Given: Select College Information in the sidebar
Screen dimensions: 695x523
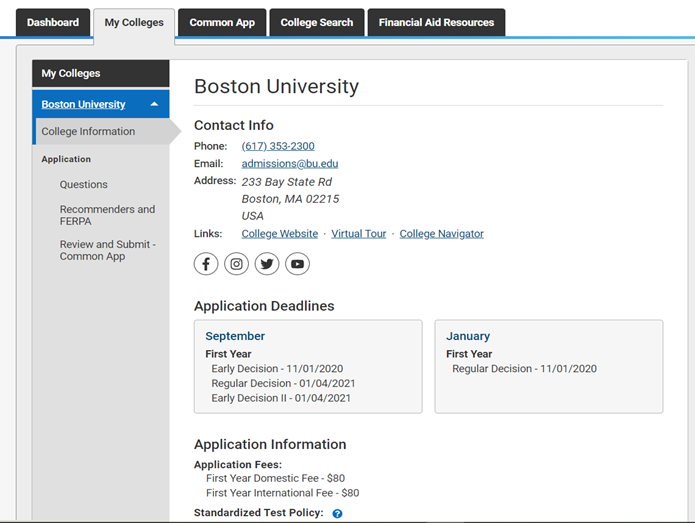Looking at the screenshot, I should click(88, 132).
